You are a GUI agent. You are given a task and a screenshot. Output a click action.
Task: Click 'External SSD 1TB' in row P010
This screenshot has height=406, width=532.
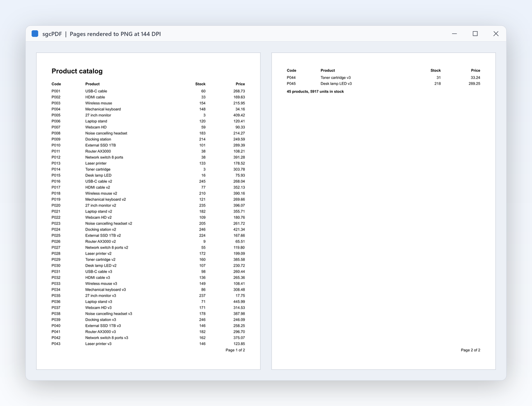[x=100, y=145]
